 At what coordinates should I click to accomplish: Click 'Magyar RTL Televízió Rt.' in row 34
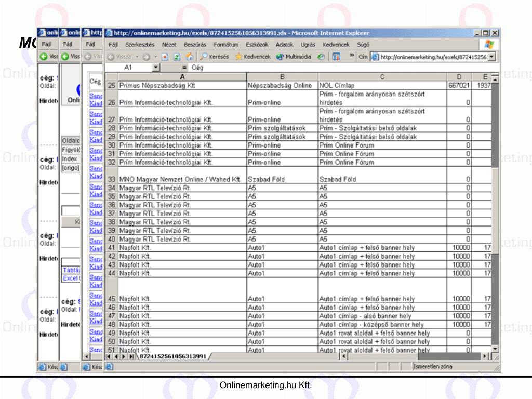point(182,188)
